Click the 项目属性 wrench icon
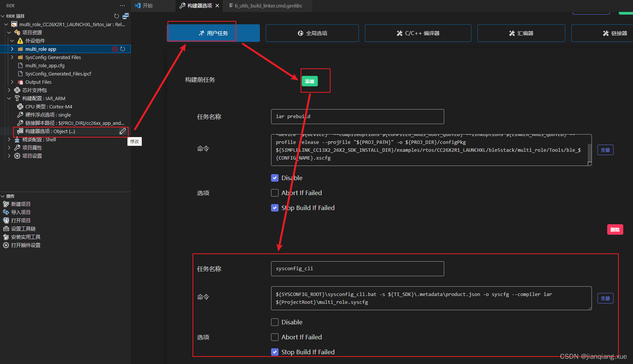 (17, 148)
